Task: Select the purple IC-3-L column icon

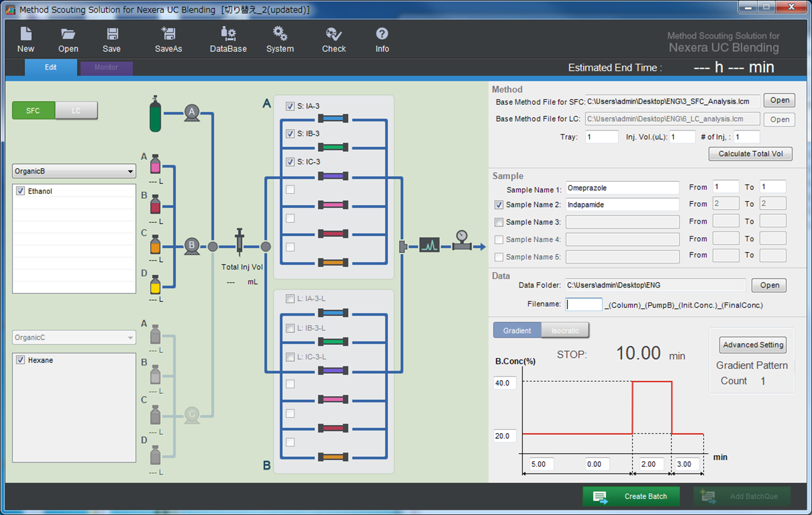Action: tap(333, 371)
